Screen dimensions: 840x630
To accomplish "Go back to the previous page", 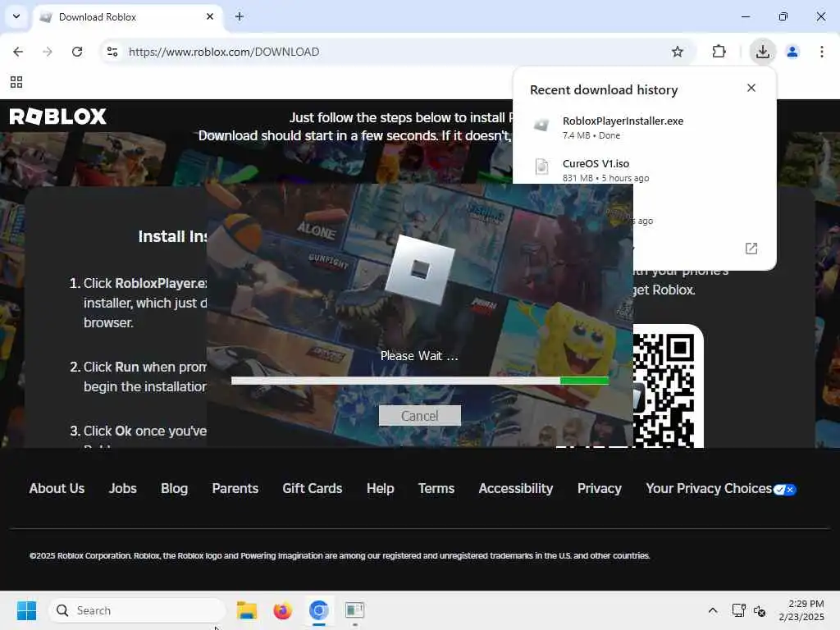I will tap(18, 52).
